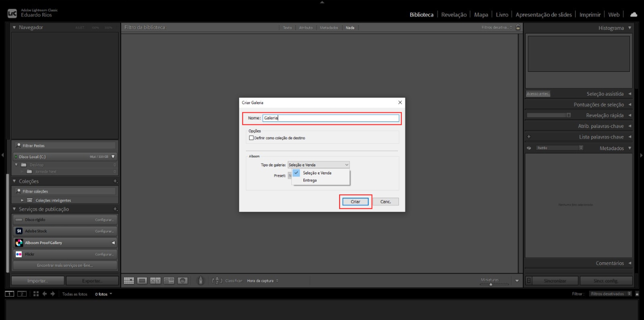Choose 'Entrega' from gallery type list

[x=310, y=181]
